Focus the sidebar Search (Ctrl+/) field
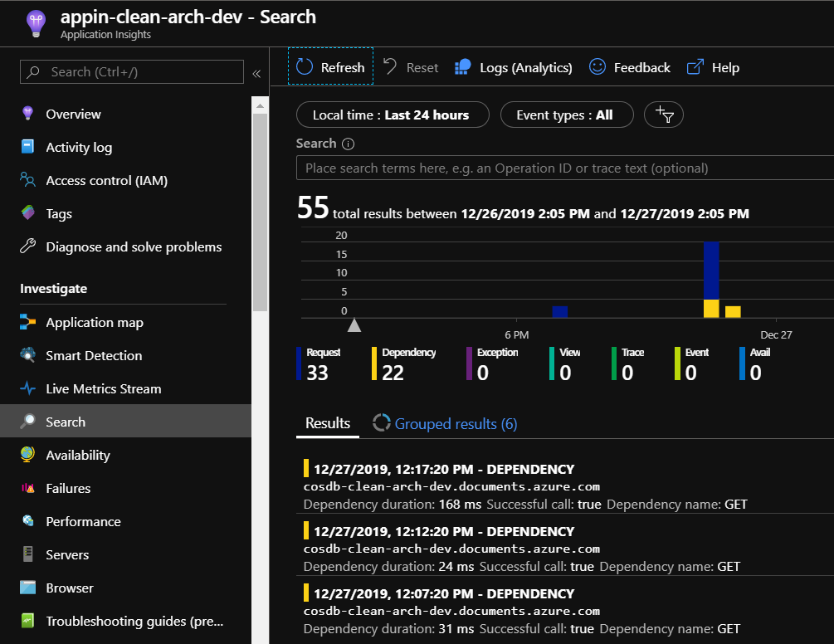 (132, 72)
